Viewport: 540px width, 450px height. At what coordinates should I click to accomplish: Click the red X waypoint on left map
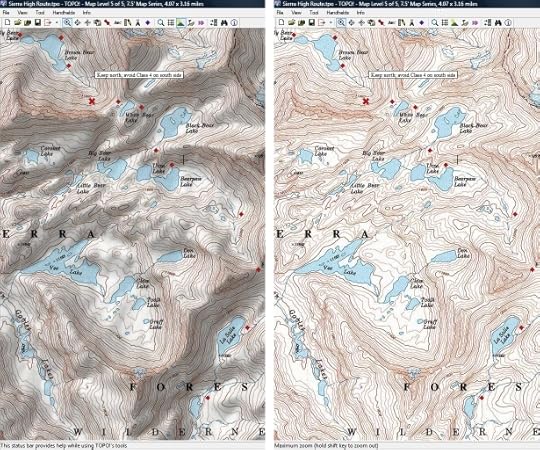(92, 101)
